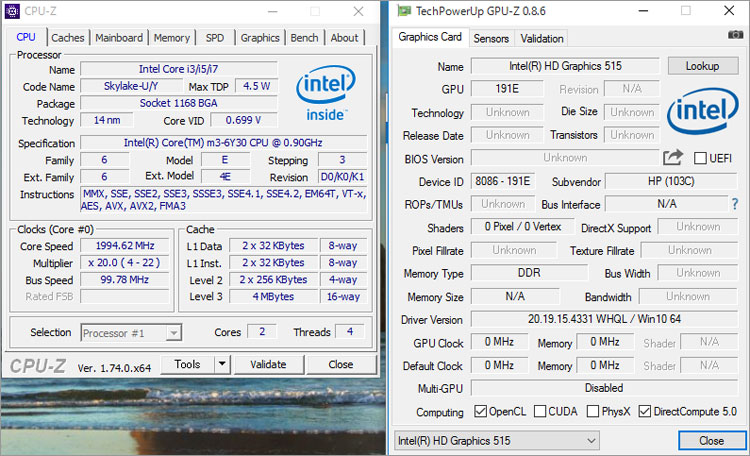Click the Validate button
This screenshot has height=456, width=750.
(x=268, y=364)
